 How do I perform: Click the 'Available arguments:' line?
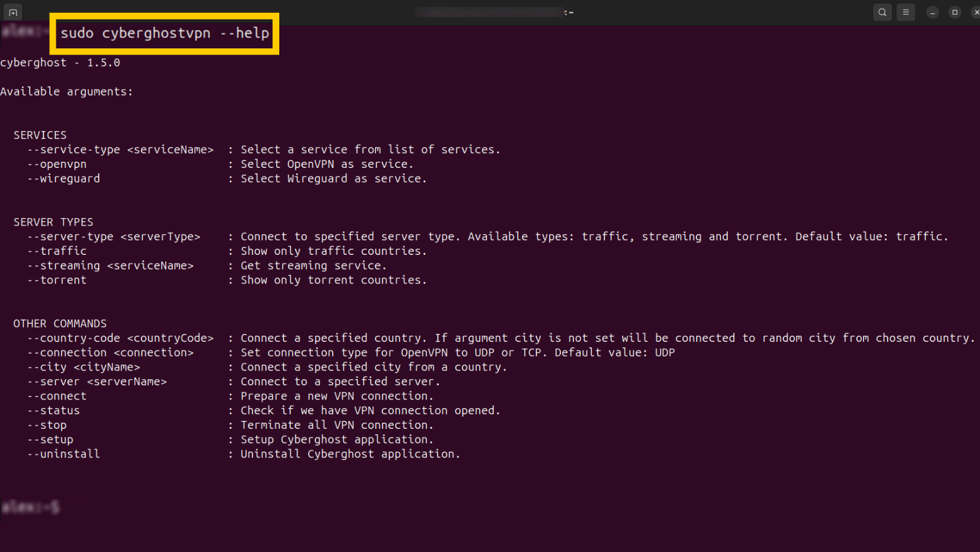click(x=66, y=91)
